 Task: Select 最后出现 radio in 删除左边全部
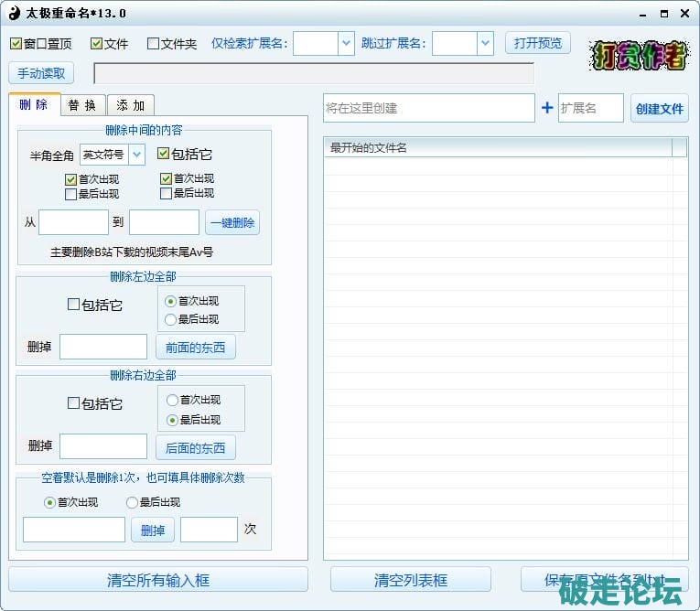(170, 319)
